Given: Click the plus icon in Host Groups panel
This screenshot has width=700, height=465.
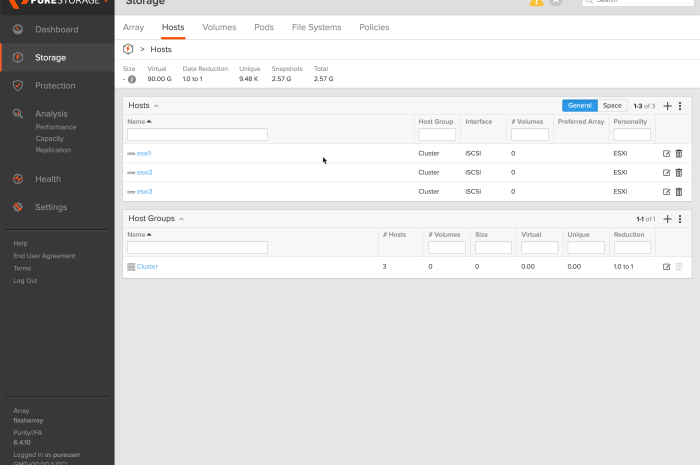Looking at the screenshot, I should click(x=667, y=219).
